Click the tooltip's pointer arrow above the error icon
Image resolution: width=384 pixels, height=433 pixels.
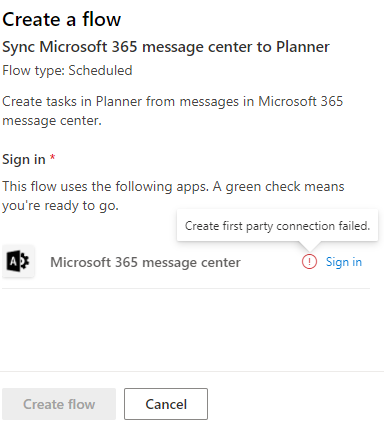[309, 246]
